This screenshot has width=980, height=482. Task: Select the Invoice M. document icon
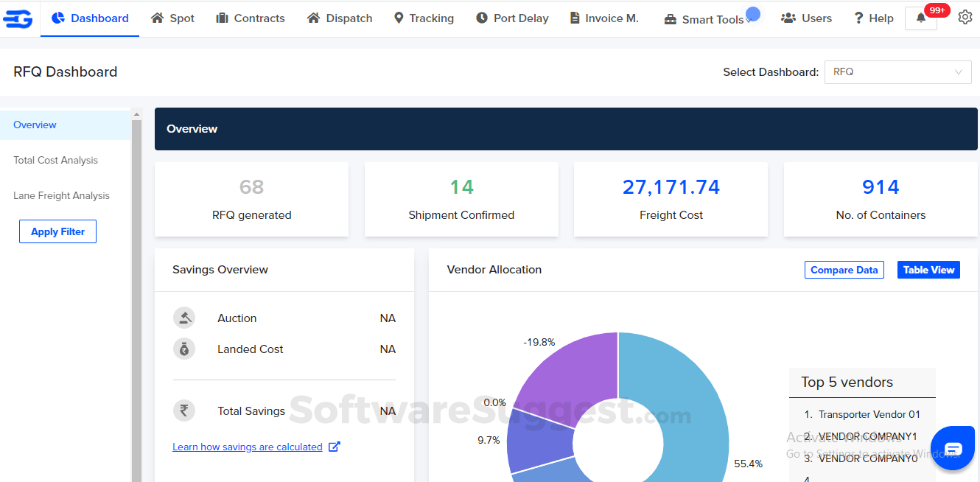pos(574,17)
